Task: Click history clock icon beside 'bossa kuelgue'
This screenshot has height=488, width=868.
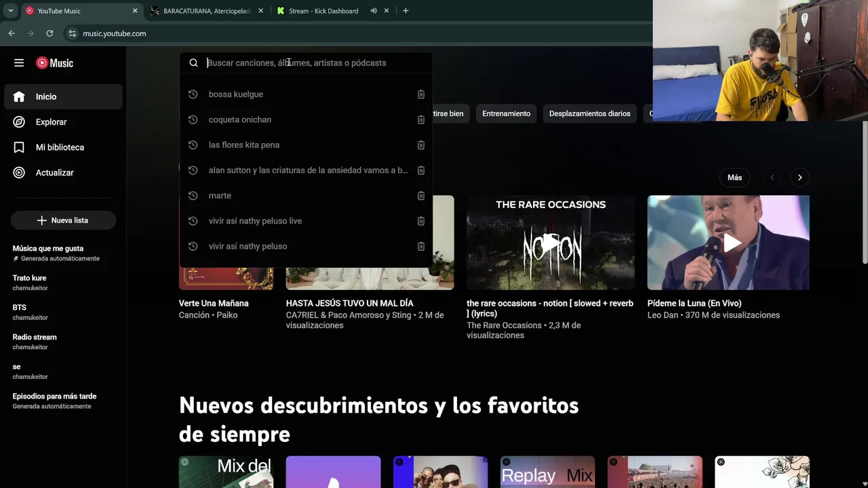Action: point(193,94)
